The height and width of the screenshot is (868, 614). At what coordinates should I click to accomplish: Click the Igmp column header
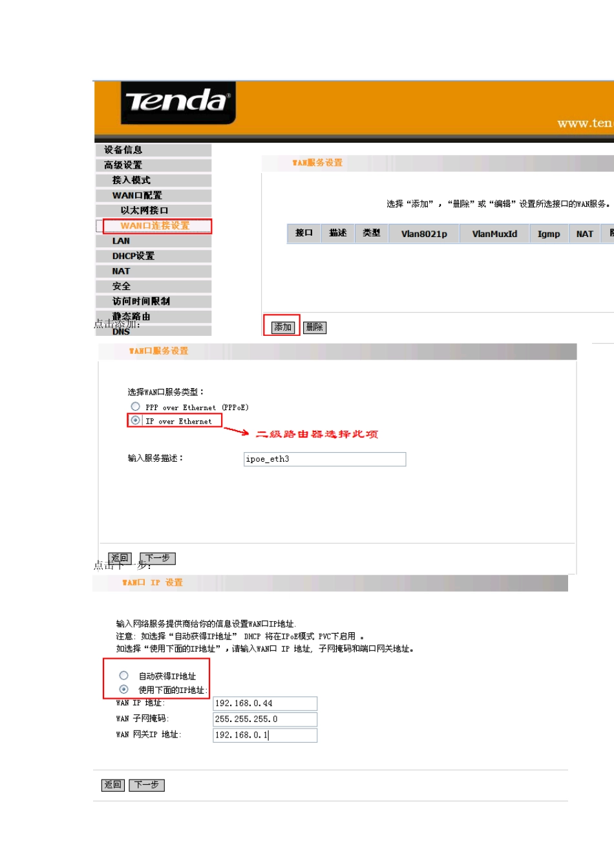coord(549,234)
